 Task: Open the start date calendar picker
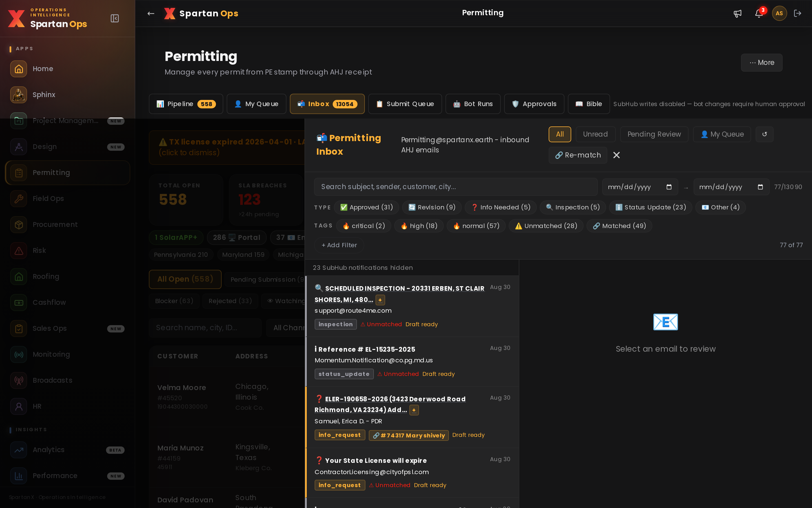point(669,187)
